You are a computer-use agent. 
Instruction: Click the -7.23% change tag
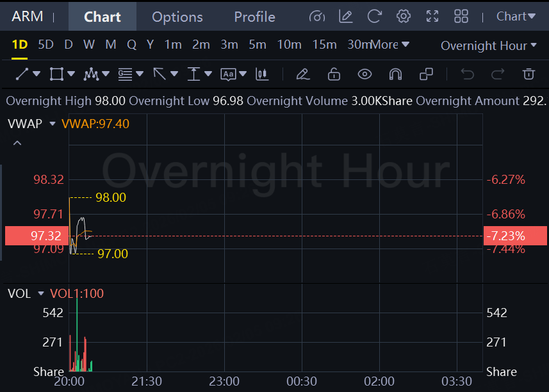tap(515, 236)
